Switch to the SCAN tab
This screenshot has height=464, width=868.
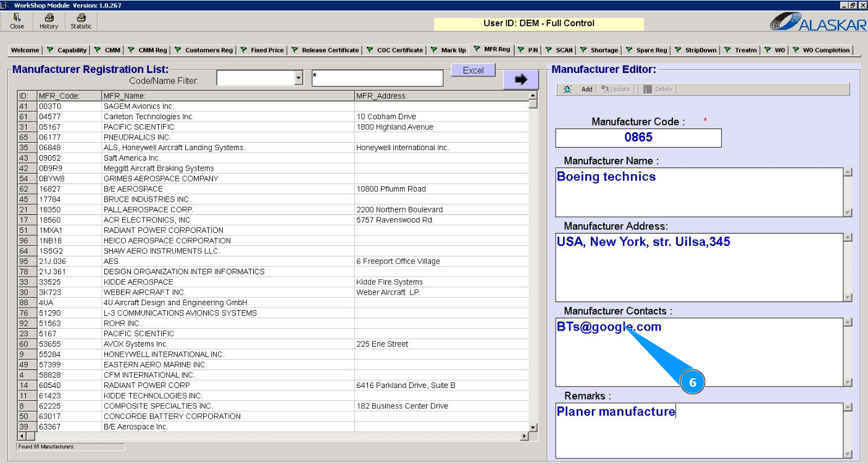coord(559,50)
